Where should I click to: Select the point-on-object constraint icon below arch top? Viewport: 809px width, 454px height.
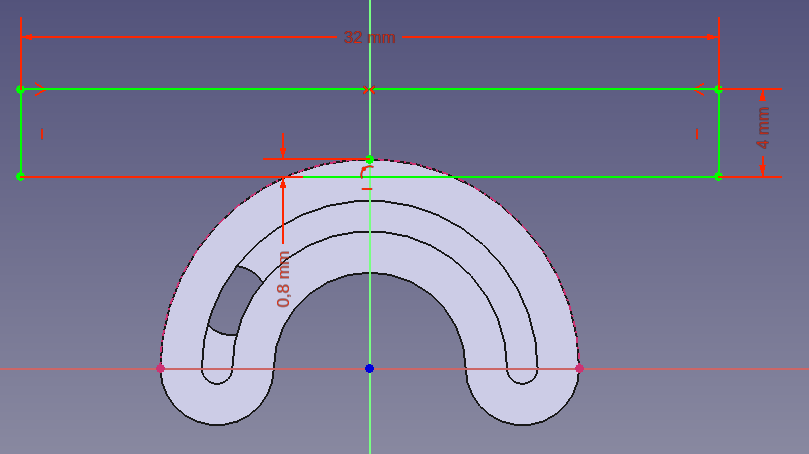click(367, 171)
